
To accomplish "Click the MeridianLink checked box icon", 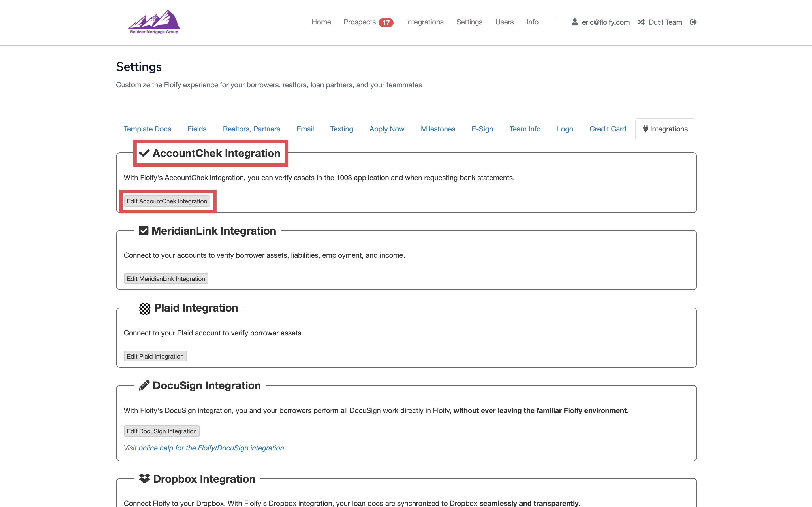I will [x=144, y=231].
